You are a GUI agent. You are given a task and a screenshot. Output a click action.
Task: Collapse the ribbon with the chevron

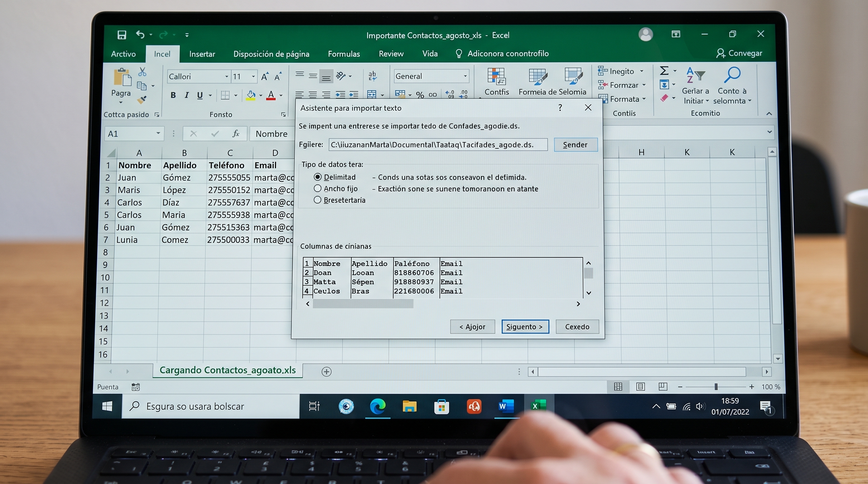pyautogui.click(x=769, y=113)
